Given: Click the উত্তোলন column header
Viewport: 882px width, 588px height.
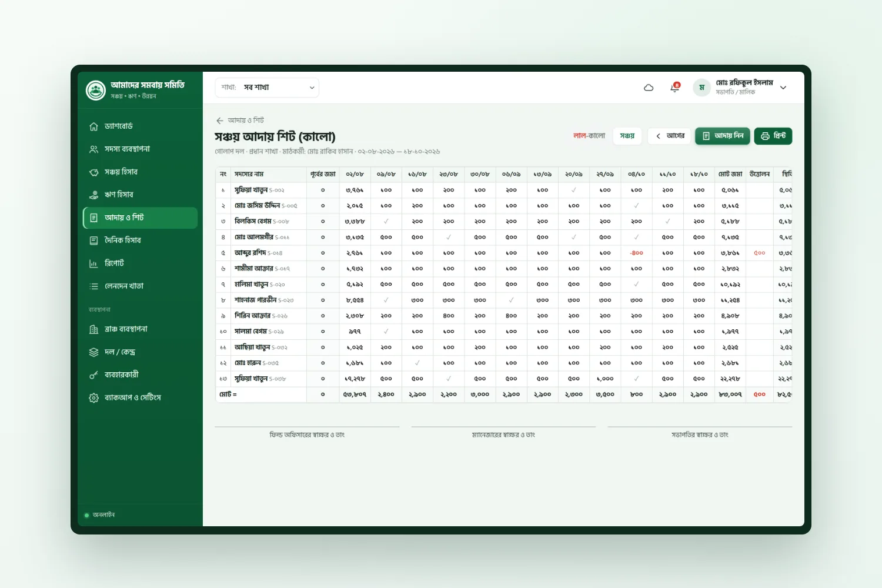Looking at the screenshot, I should (x=760, y=174).
